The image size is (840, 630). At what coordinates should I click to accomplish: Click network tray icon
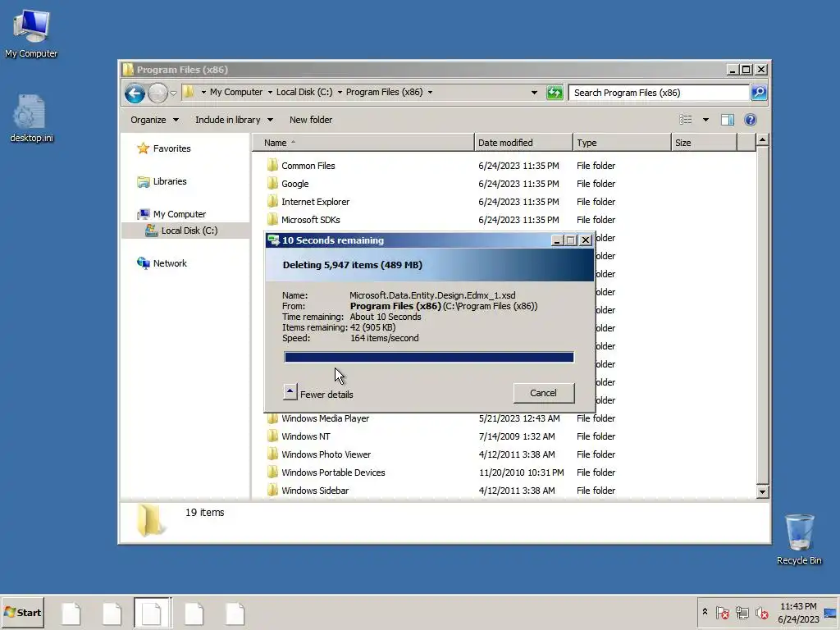pos(742,613)
